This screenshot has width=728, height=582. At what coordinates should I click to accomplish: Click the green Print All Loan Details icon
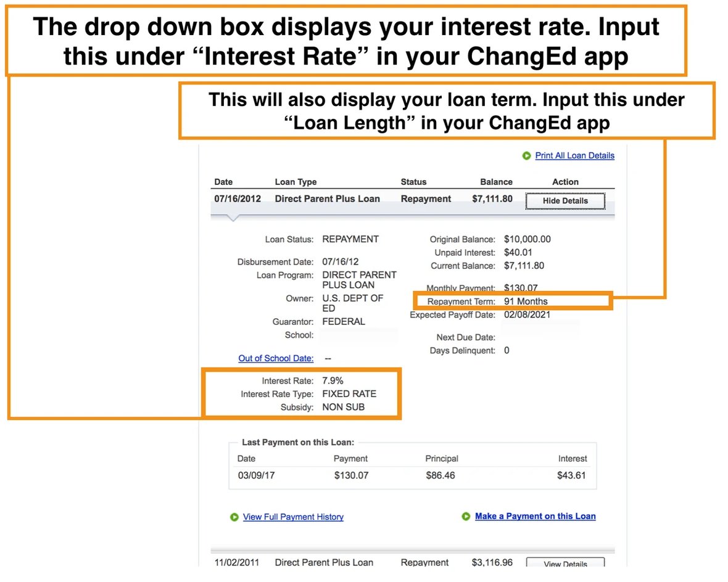526,156
